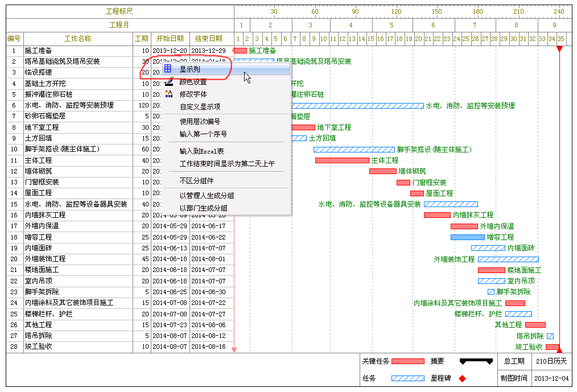This screenshot has height=392, width=577.
Task: Click the 脚手架拆除 task name cell
Action: 78,292
